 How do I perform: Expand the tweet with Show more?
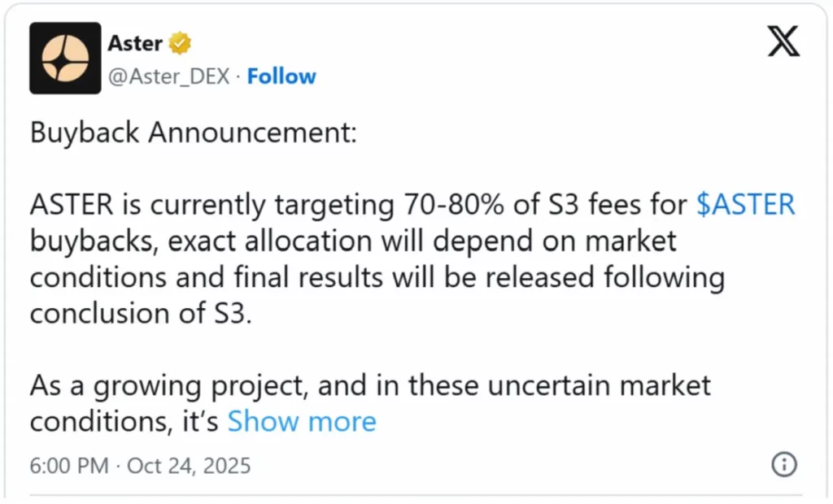(x=302, y=422)
